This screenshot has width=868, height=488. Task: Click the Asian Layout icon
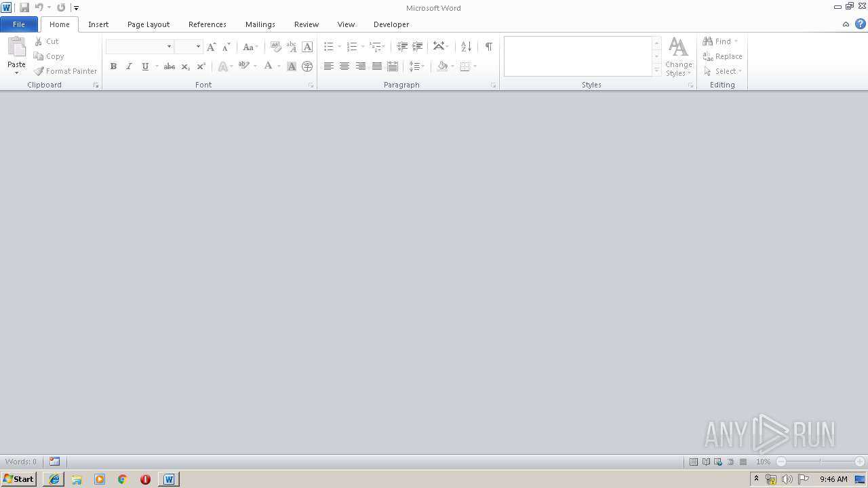click(439, 47)
